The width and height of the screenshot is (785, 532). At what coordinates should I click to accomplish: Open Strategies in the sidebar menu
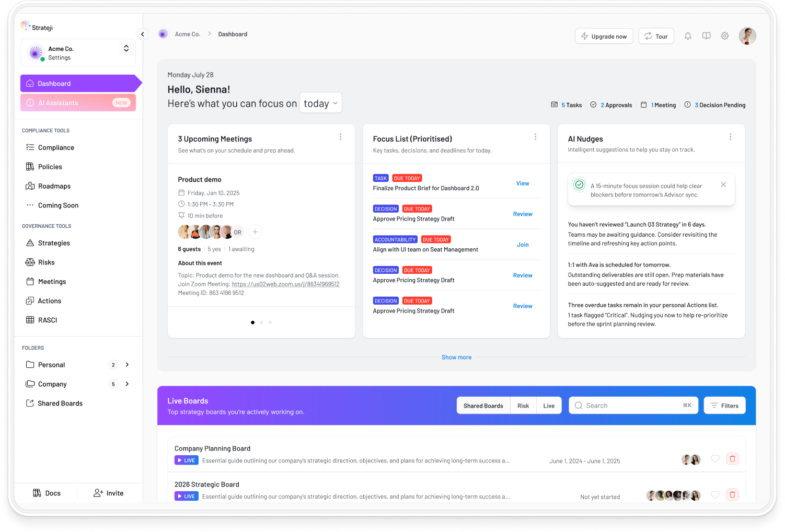pyautogui.click(x=54, y=243)
